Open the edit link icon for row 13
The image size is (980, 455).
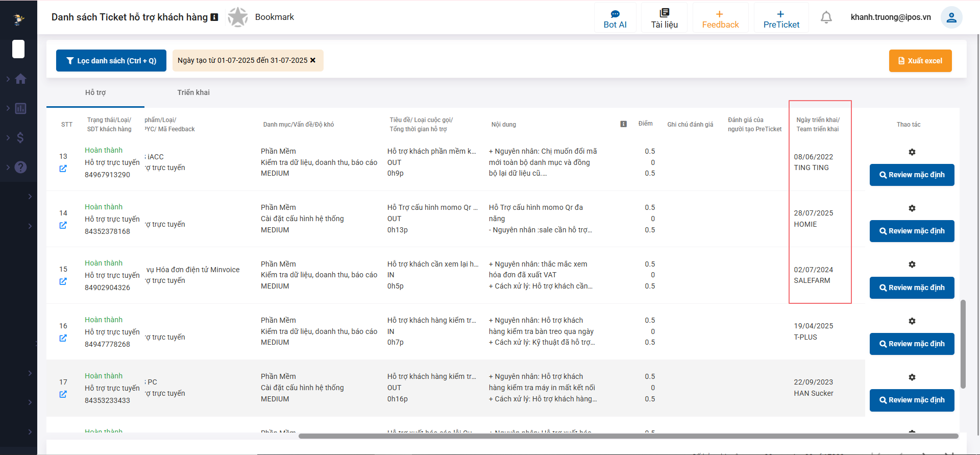63,169
